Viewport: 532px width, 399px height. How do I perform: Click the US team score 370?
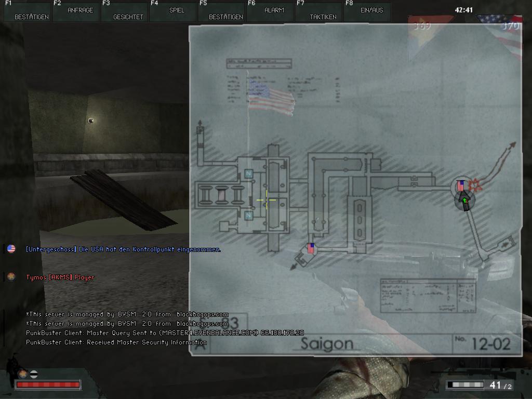point(510,26)
